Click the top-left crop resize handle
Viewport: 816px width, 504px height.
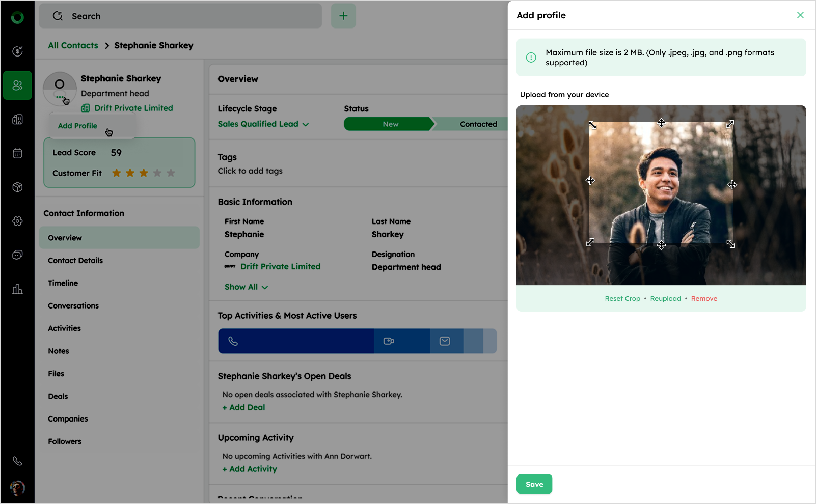[x=592, y=125]
